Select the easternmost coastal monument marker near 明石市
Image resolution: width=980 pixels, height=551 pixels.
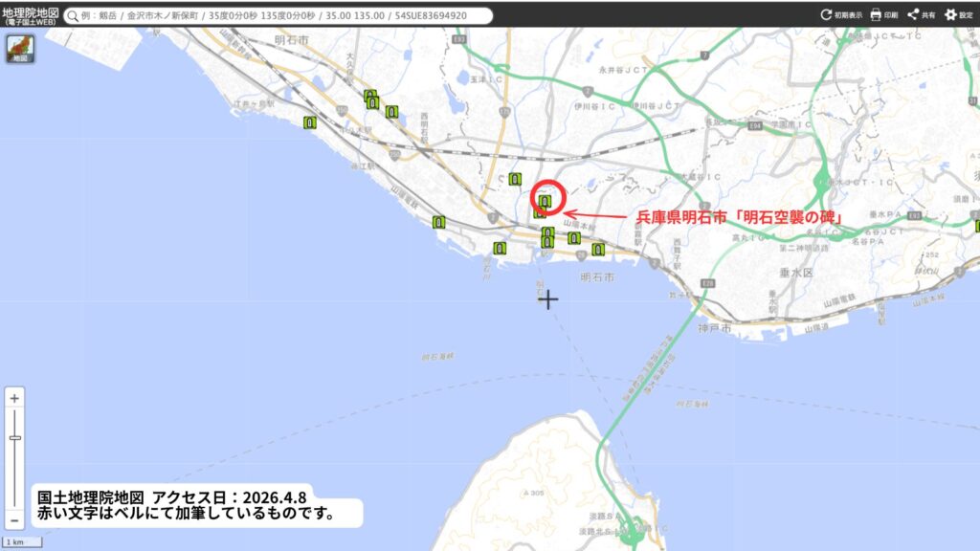[598, 250]
